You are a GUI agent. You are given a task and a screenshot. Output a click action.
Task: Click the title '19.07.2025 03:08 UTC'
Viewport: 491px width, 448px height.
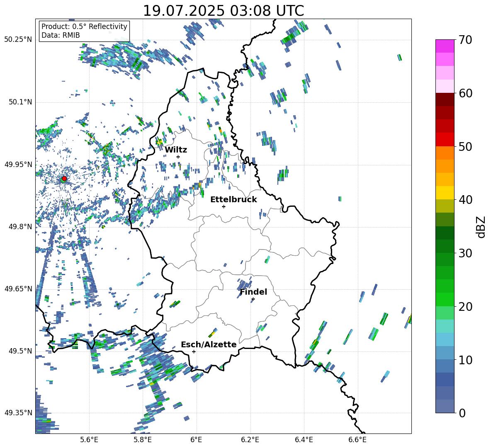(x=223, y=11)
